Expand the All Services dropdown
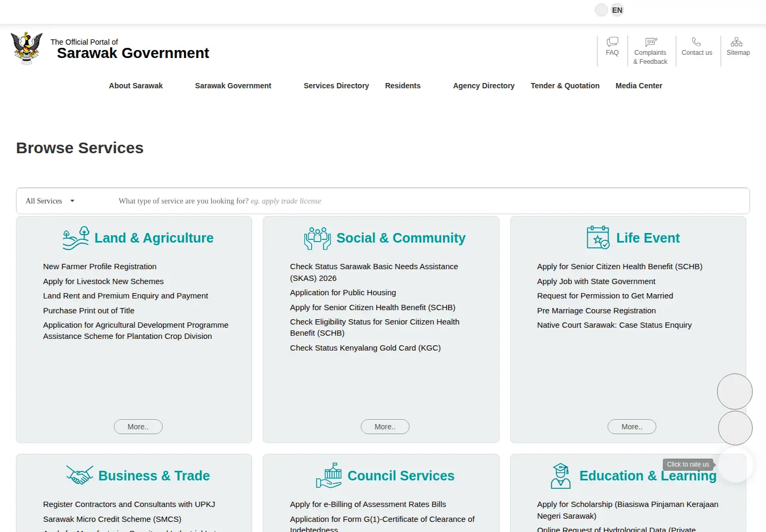766x532 pixels. click(51, 201)
